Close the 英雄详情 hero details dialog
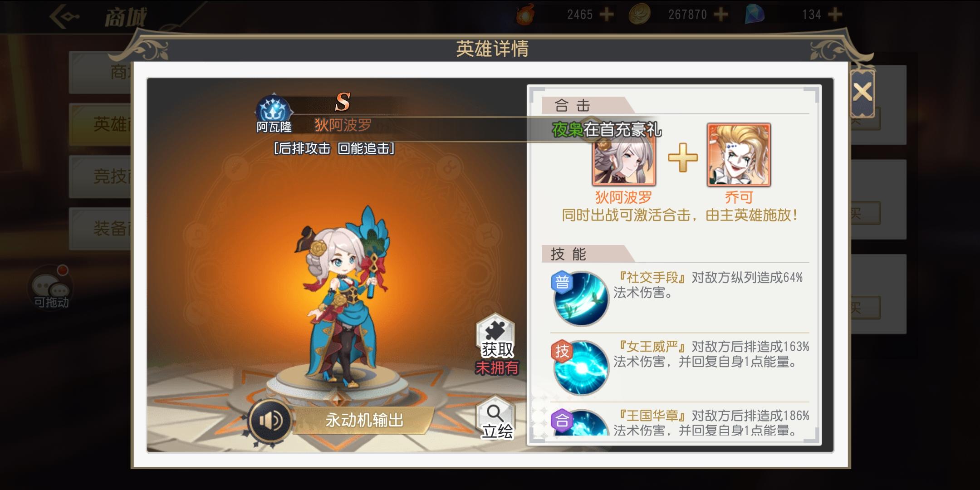980x490 pixels. [862, 93]
